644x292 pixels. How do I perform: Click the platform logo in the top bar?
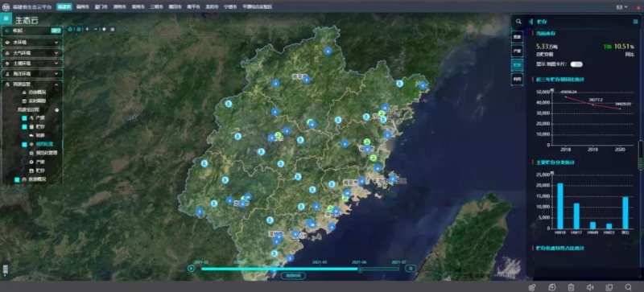[x=6, y=7]
